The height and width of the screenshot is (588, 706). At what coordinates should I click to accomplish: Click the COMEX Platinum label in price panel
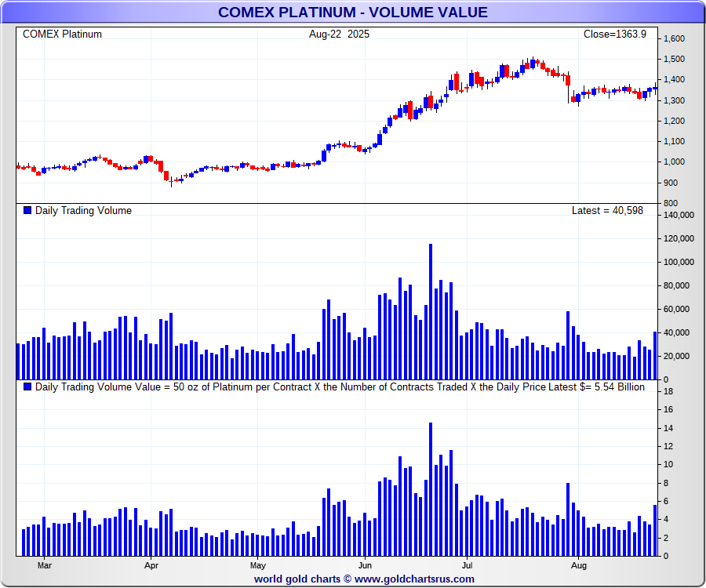tap(62, 34)
